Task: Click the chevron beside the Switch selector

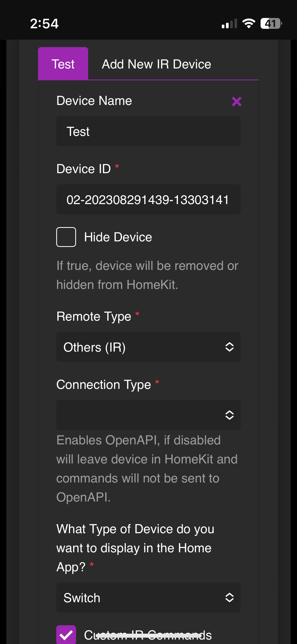Action: coord(229,598)
